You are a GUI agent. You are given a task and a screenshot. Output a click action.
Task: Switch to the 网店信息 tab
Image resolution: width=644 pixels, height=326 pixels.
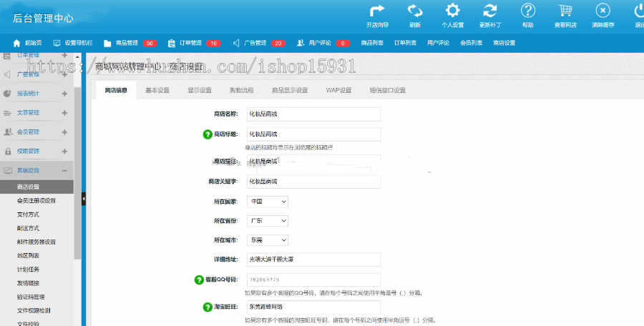pos(116,90)
